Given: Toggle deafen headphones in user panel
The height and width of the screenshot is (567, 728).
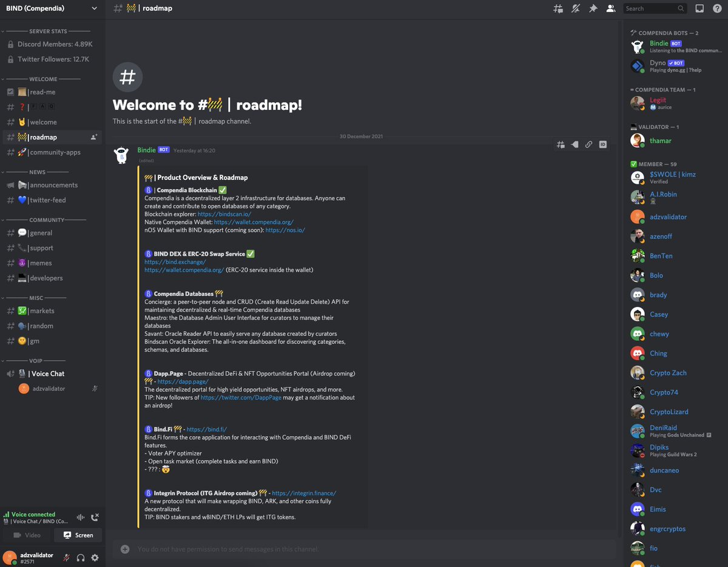Looking at the screenshot, I should pyautogui.click(x=80, y=557).
